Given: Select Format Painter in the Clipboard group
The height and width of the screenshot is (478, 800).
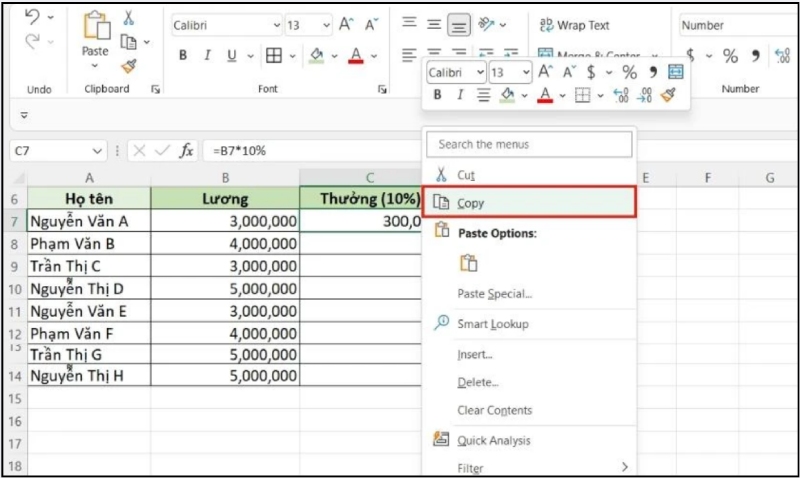Looking at the screenshot, I should (x=129, y=66).
